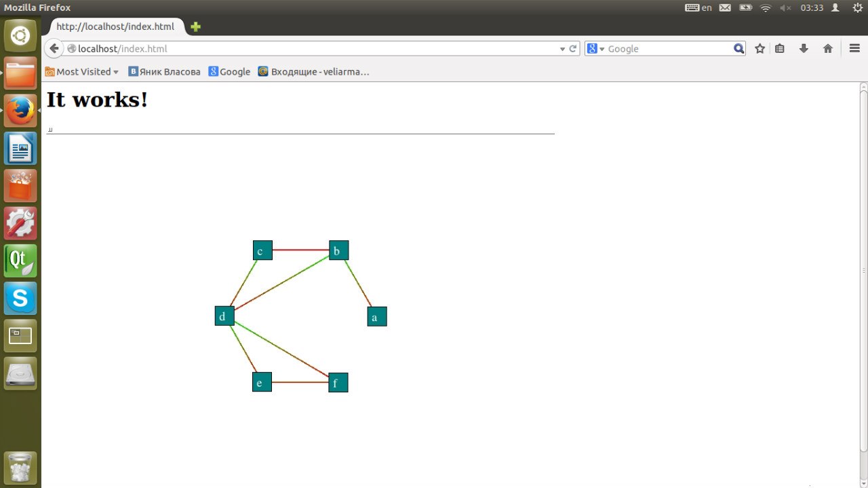This screenshot has width=868, height=488.
Task: Open the Trash in the launcher
Action: tap(20, 468)
